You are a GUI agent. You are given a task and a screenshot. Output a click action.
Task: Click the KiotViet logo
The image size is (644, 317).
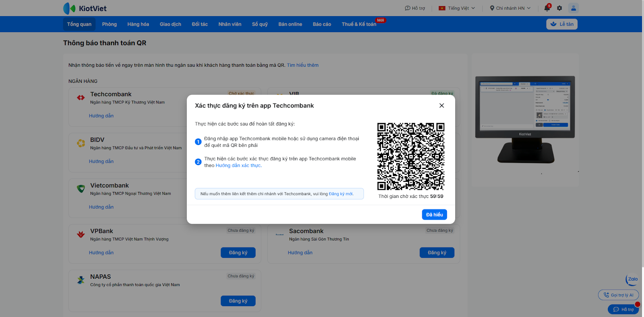[x=85, y=8]
